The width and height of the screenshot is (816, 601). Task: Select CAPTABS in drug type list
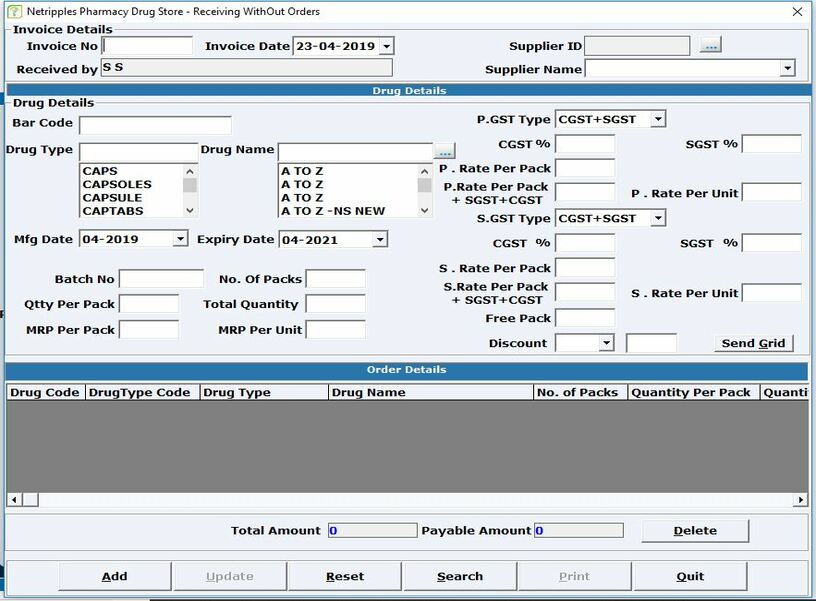(x=132, y=211)
